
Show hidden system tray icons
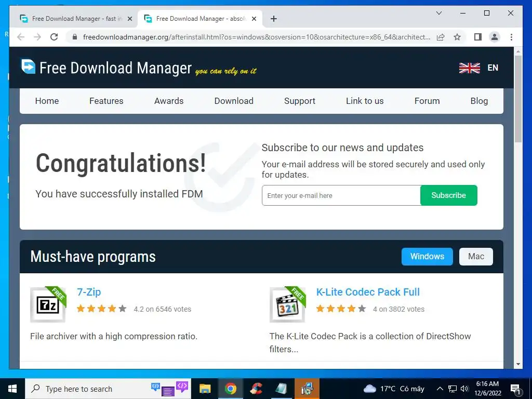[440, 389]
